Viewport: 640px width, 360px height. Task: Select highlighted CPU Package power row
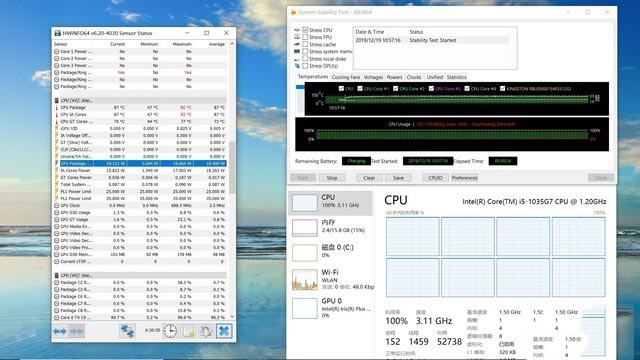pyautogui.click(x=140, y=163)
